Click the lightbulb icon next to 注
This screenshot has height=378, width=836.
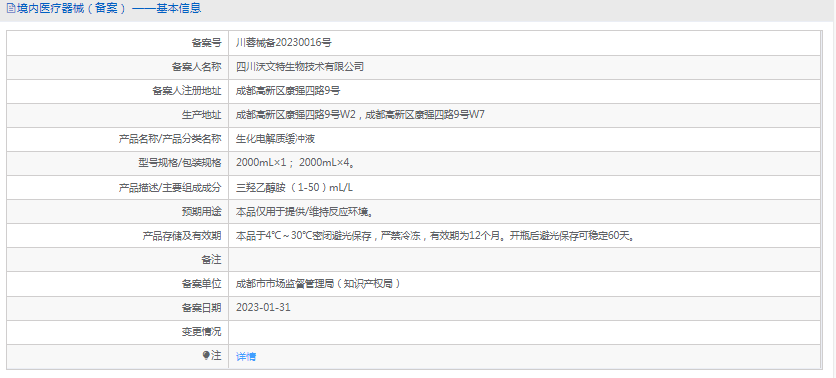206,356
